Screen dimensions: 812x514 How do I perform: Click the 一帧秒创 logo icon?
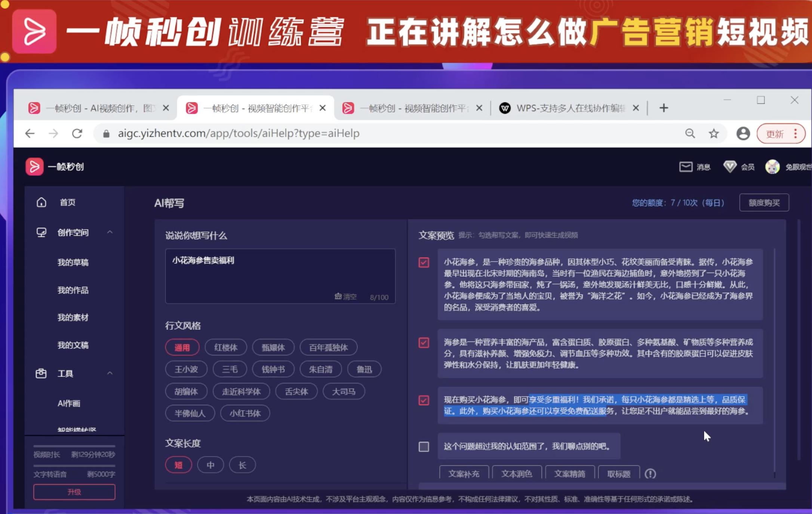(x=34, y=167)
